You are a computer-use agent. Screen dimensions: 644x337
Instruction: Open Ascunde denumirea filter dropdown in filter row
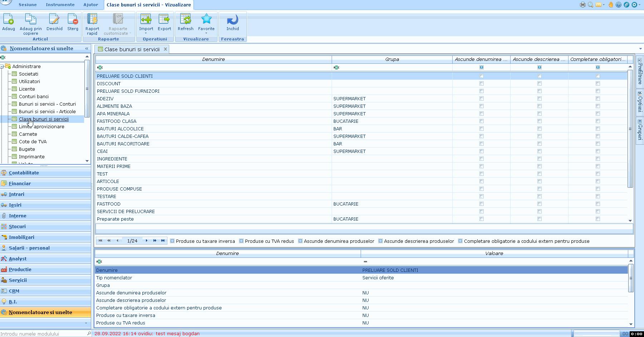[482, 67]
